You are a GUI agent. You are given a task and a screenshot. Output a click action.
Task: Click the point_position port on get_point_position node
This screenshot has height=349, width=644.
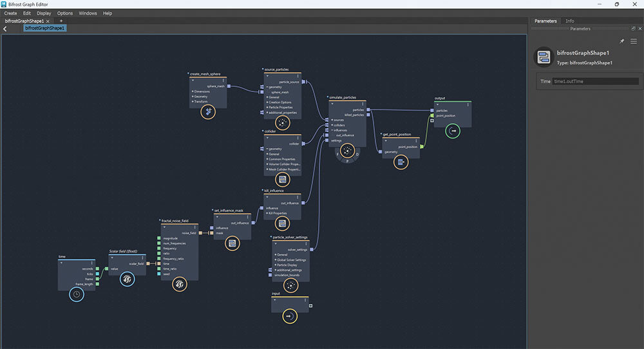[x=422, y=147]
